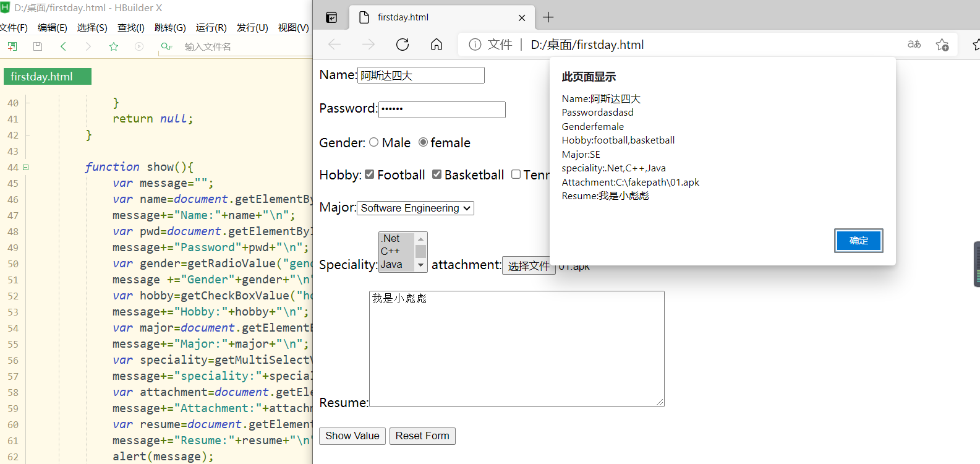The height and width of the screenshot is (464, 980).
Task: Select the Male radio button
Action: pos(374,142)
